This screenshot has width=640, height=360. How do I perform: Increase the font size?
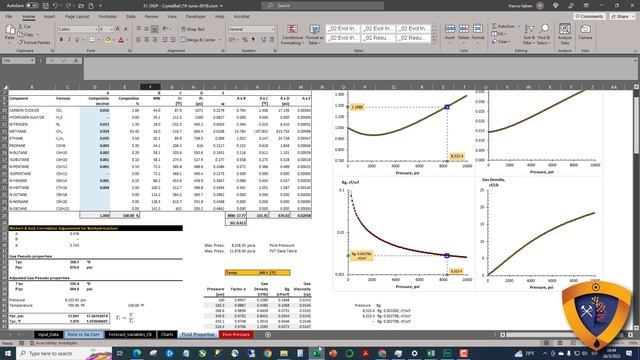(118, 29)
